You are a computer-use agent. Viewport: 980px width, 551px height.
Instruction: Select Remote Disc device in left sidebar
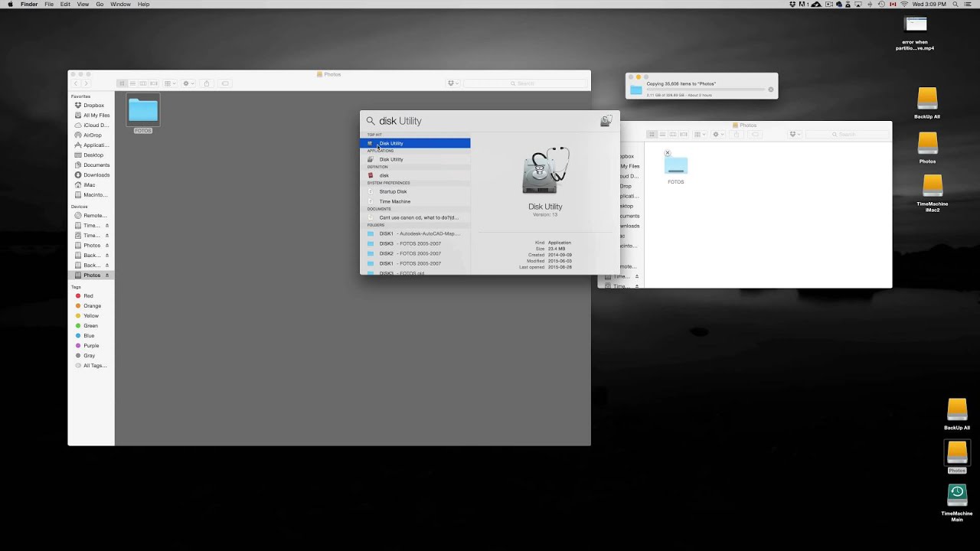[91, 216]
